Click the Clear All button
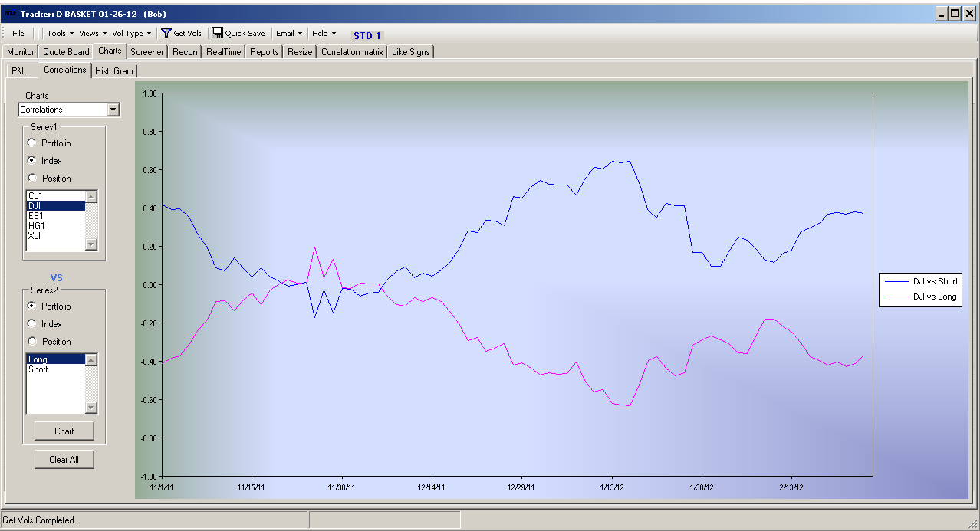Viewport: 980px width, 531px height. 64,459
